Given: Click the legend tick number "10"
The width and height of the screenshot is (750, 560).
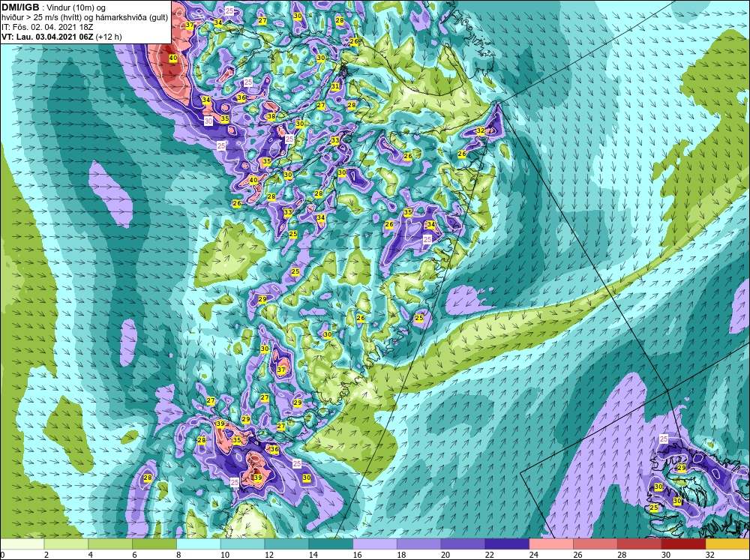Looking at the screenshot, I should (x=225, y=555).
